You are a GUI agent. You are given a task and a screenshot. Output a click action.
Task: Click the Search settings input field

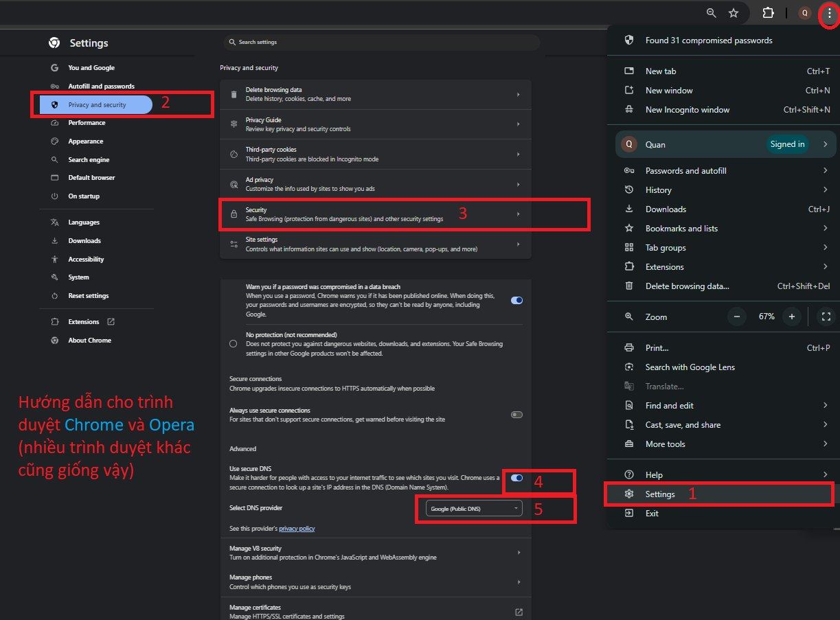pos(382,43)
